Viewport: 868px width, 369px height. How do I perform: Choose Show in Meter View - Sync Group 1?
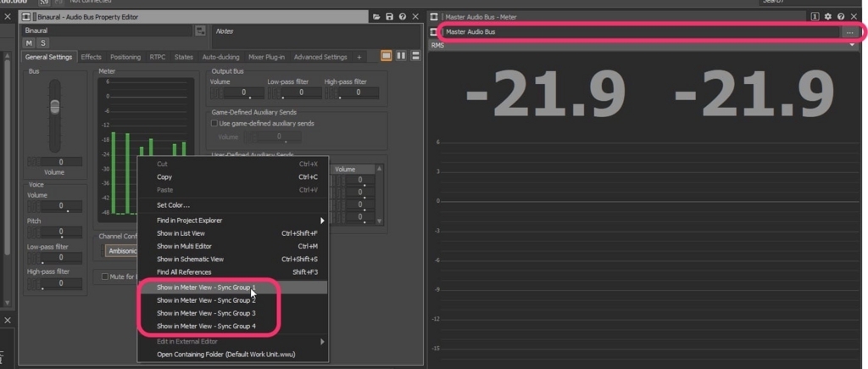tap(233, 288)
